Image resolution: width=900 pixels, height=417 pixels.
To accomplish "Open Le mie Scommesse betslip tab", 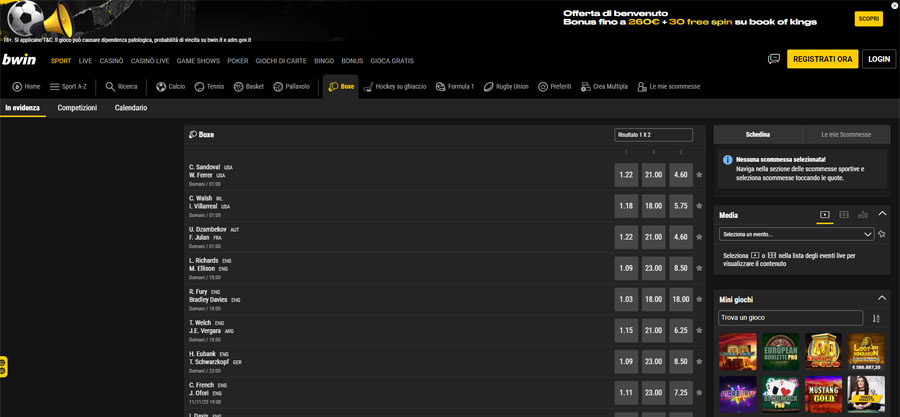I will 846,135.
